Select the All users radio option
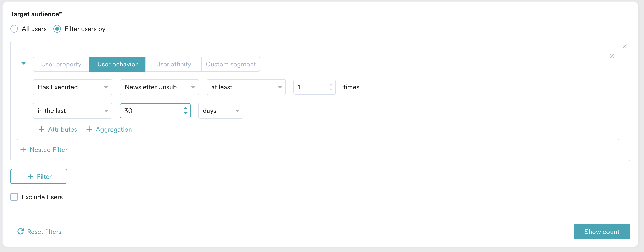Screen dimensions: 644x252 [x=14, y=29]
